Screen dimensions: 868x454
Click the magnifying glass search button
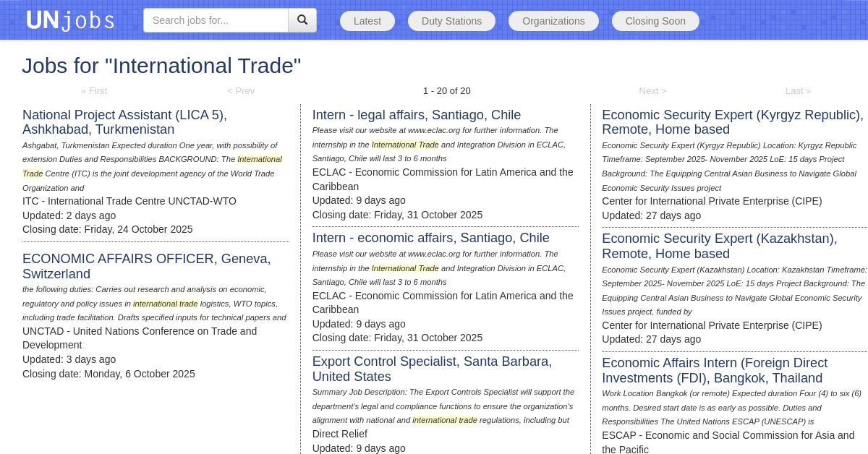302,20
